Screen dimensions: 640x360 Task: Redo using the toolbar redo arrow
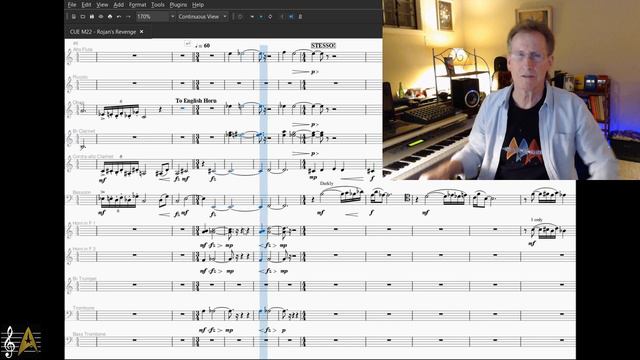click(x=128, y=17)
